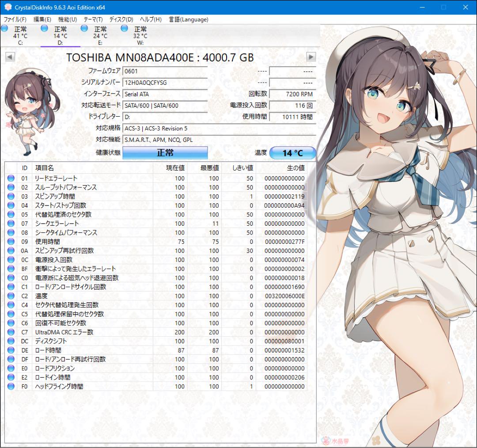Click raw value 000000000A94
This screenshot has width=477, height=448.
(x=285, y=205)
